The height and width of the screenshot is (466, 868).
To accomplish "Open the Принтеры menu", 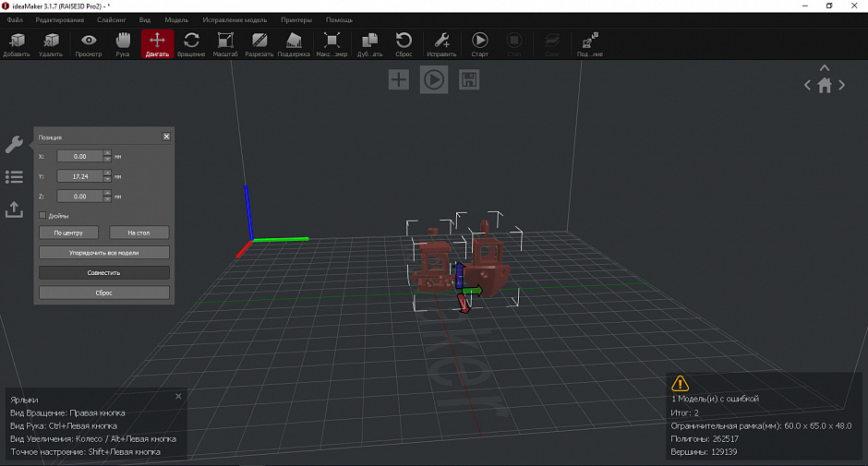I will (x=296, y=20).
